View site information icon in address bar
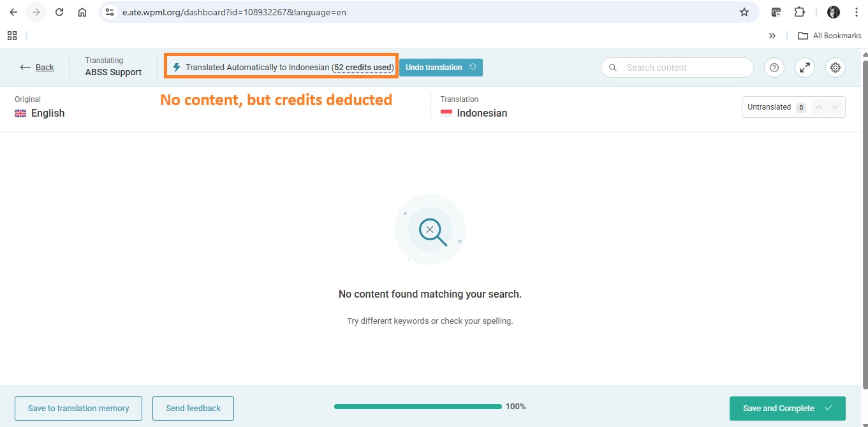Viewport: 868px width, 427px height. (110, 12)
